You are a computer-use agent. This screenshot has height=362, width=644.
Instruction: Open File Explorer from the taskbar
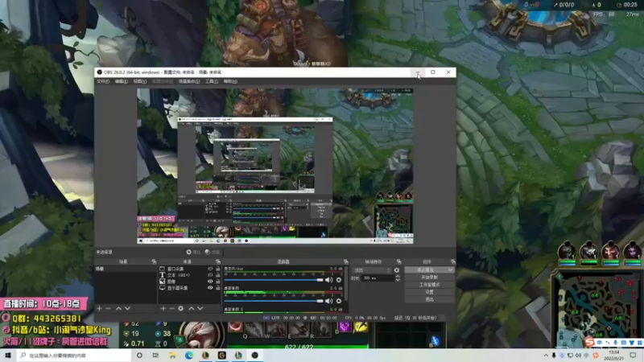tap(172, 355)
